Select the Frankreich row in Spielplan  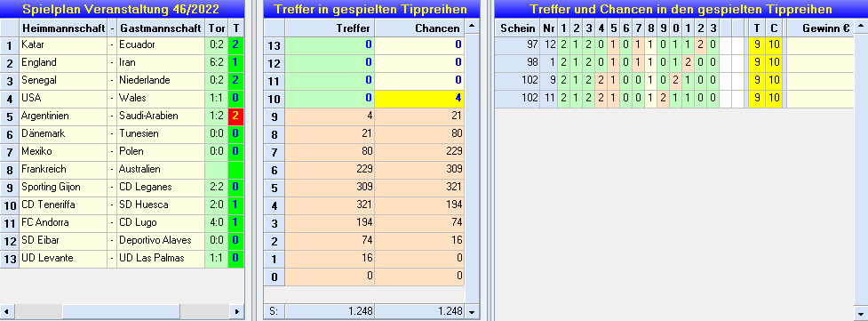[123, 169]
